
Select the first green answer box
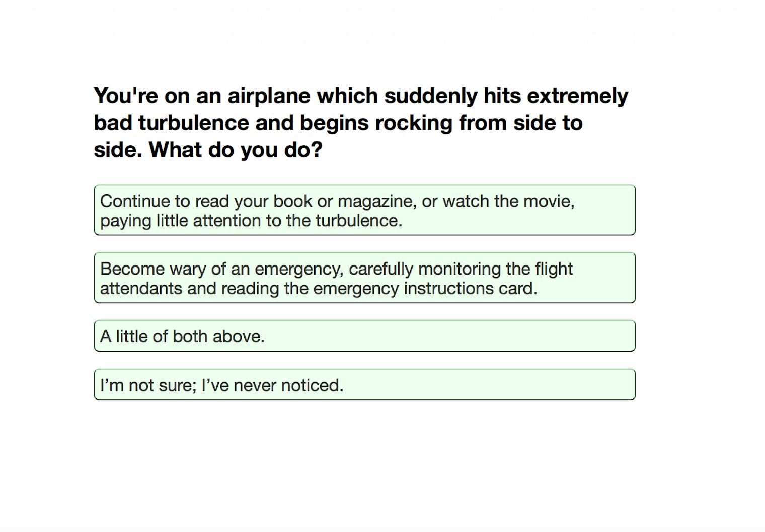click(364, 210)
